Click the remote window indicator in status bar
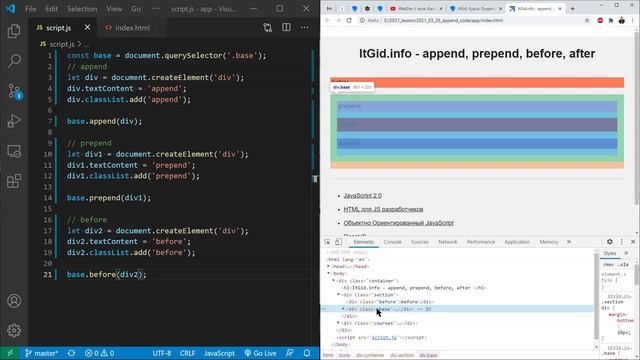This screenshot has height=360, width=640. coord(10,353)
